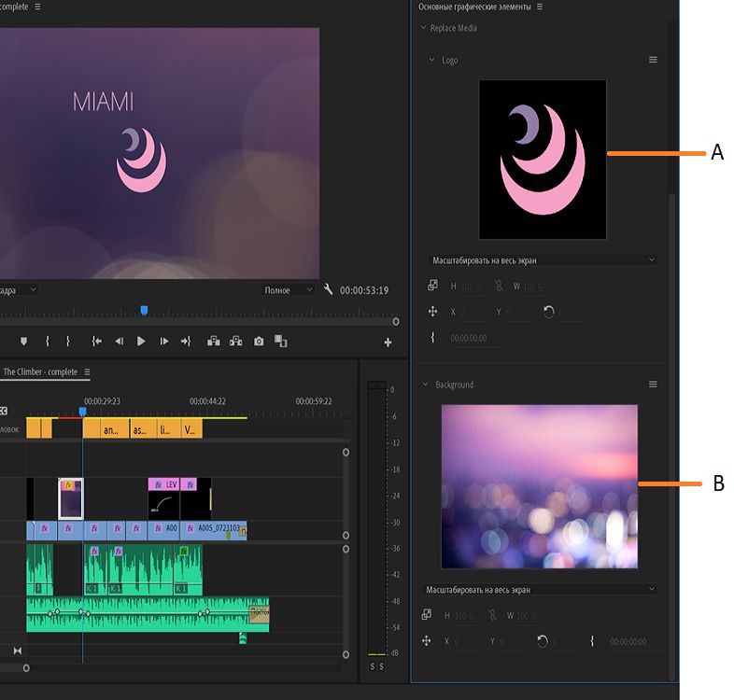Image resolution: width=734 pixels, height=700 pixels.
Task: Click the Go to In point icon
Action: pos(96,342)
